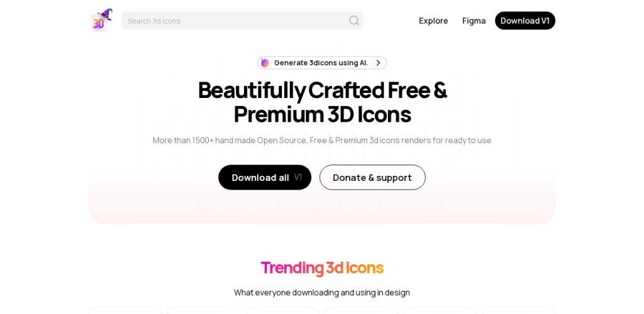Click the V1 badge beside Download all
The width and height of the screenshot is (644, 314).
tap(298, 177)
